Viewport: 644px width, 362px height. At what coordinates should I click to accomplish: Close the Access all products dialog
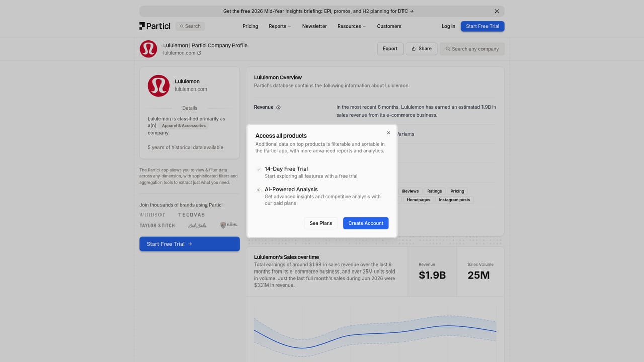click(388, 133)
